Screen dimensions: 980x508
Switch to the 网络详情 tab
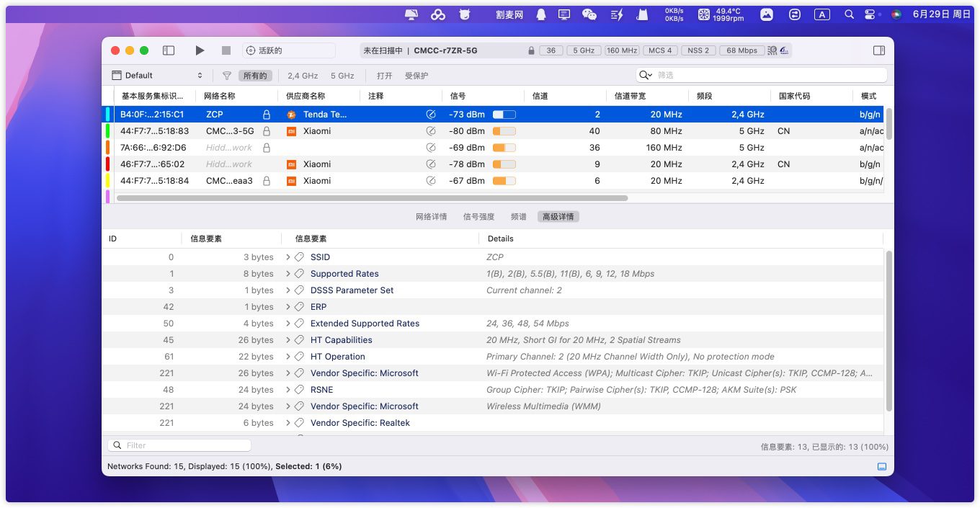(431, 217)
